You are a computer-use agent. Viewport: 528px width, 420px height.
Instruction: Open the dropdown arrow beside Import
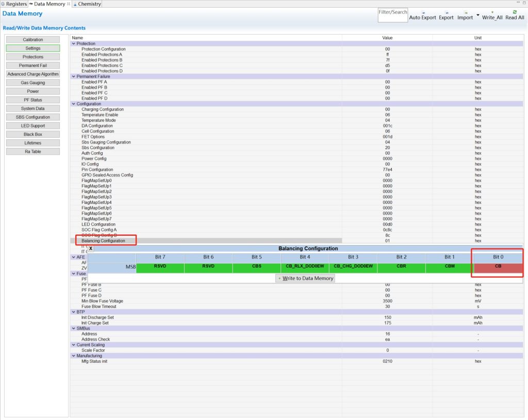(477, 15)
